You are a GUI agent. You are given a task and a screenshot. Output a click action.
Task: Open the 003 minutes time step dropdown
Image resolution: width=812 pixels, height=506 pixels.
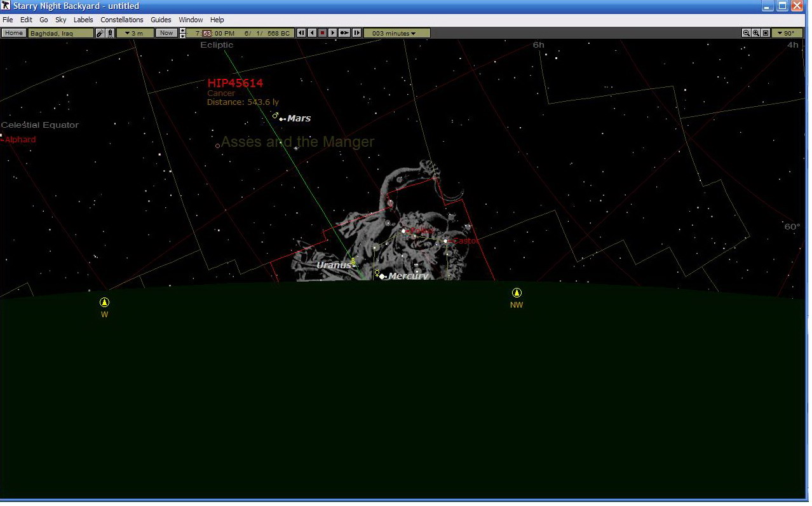[397, 33]
